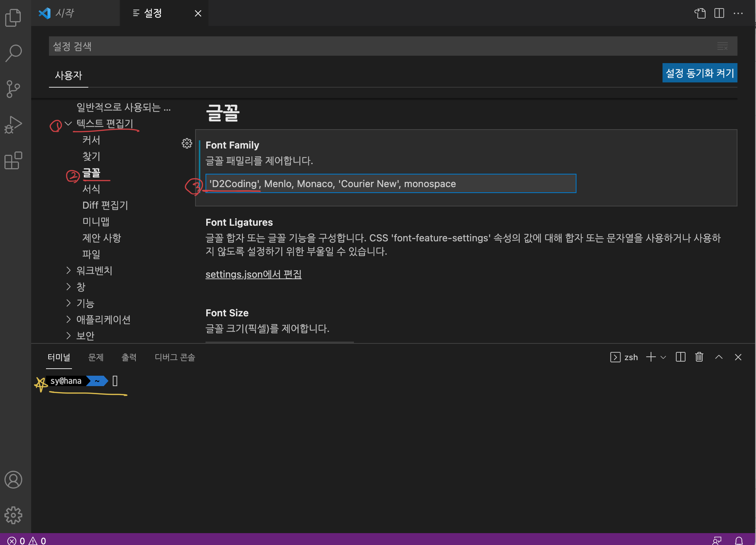Click the Font Ligatures setting title
The image size is (756, 545).
(239, 222)
